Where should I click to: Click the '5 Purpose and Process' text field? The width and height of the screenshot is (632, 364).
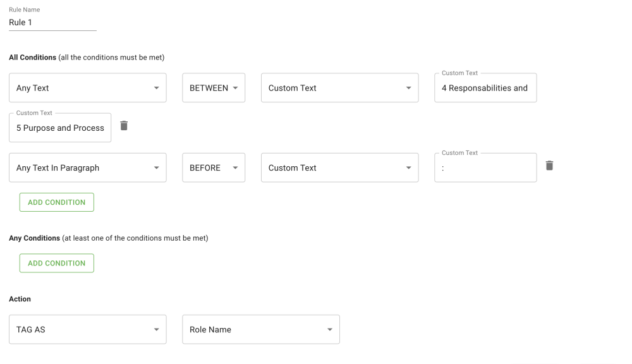[60, 128]
